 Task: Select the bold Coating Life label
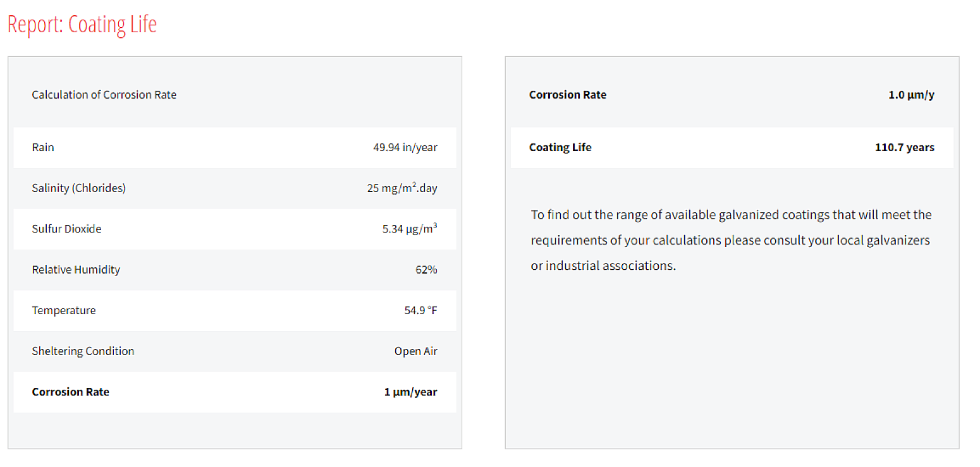click(560, 147)
